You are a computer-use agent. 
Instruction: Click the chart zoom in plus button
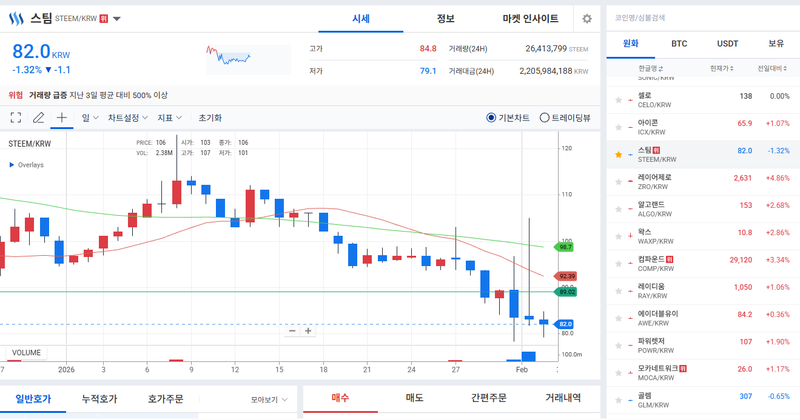(311, 330)
